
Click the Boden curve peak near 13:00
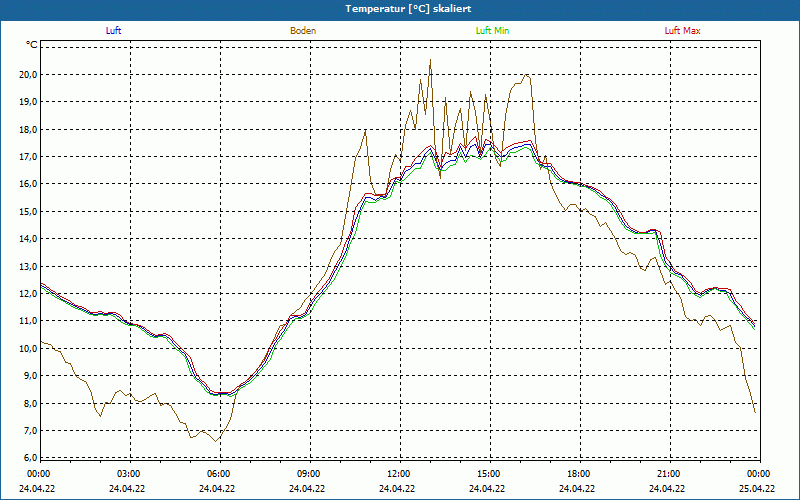pyautogui.click(x=430, y=60)
